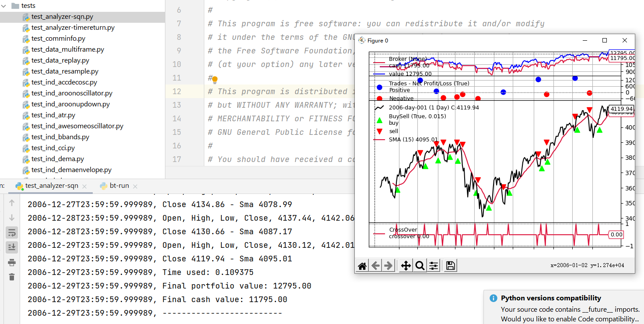Open test_ind_aroonupdown.py

click(x=70, y=104)
